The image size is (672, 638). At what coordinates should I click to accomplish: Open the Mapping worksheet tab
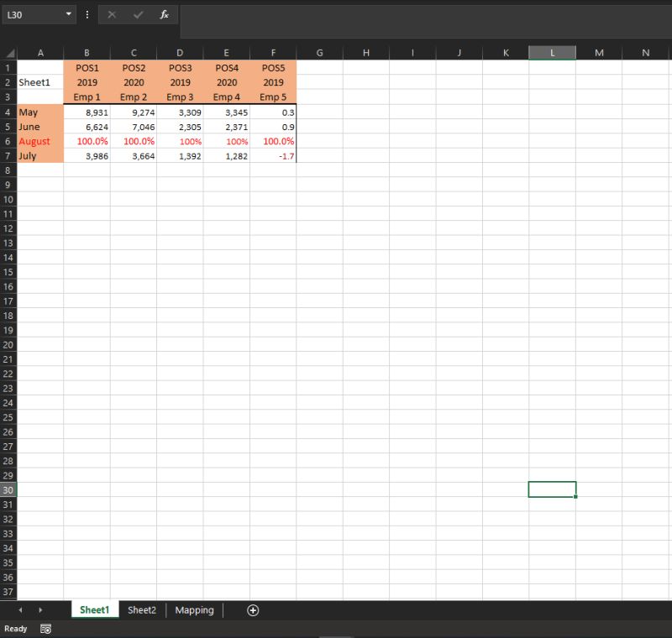point(194,610)
